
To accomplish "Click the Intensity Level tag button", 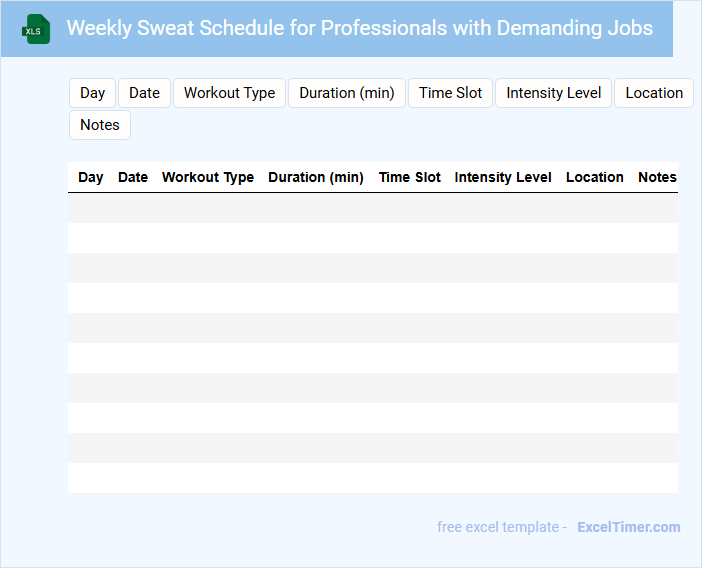I will coord(554,93).
